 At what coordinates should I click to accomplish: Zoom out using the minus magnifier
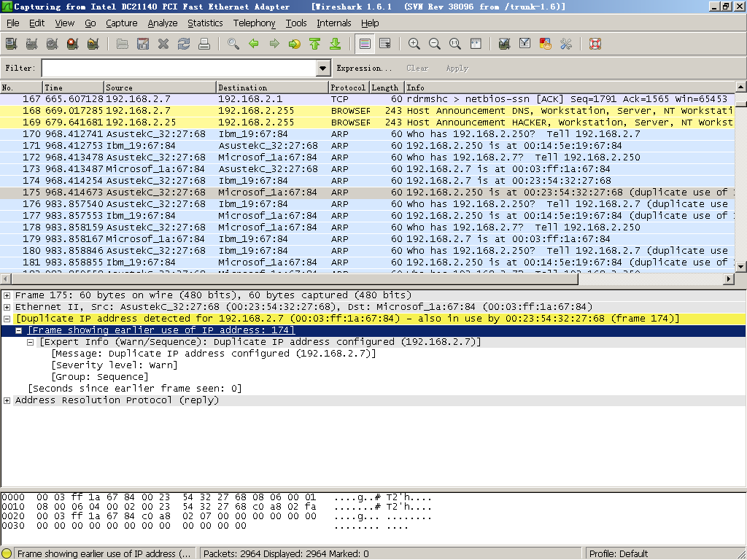pos(435,44)
